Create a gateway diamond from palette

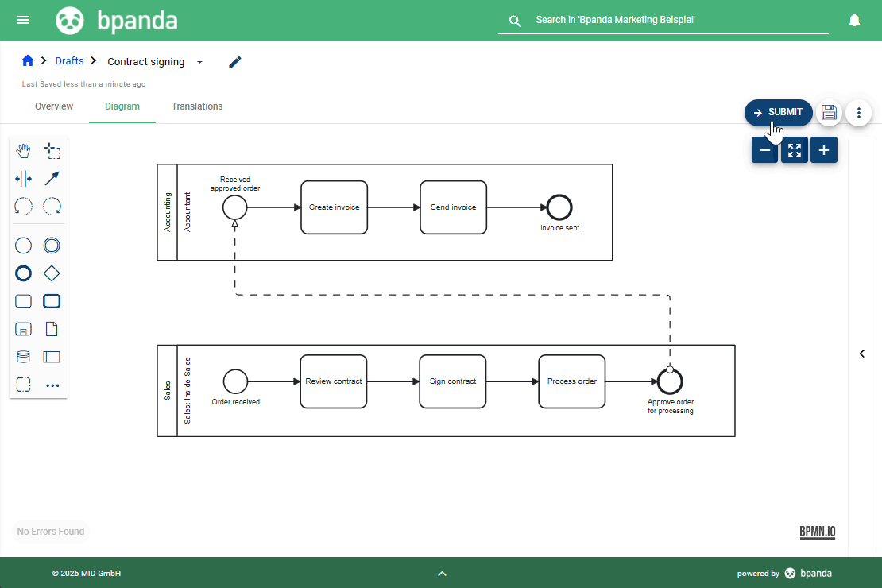pos(52,273)
